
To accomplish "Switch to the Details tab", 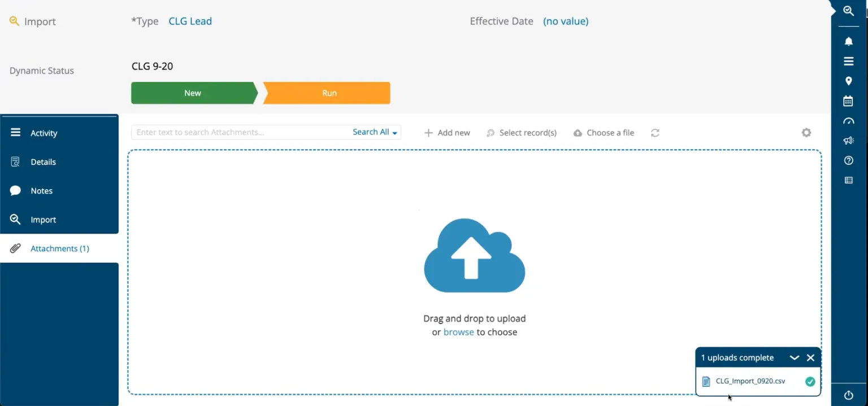I will tap(43, 162).
